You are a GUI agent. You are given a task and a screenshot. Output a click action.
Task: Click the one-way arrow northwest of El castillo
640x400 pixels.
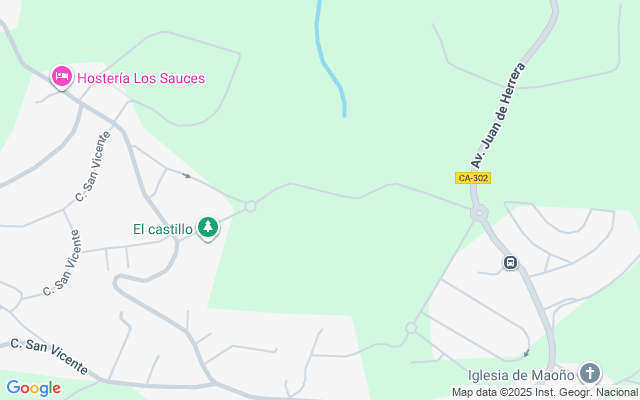[x=187, y=176]
